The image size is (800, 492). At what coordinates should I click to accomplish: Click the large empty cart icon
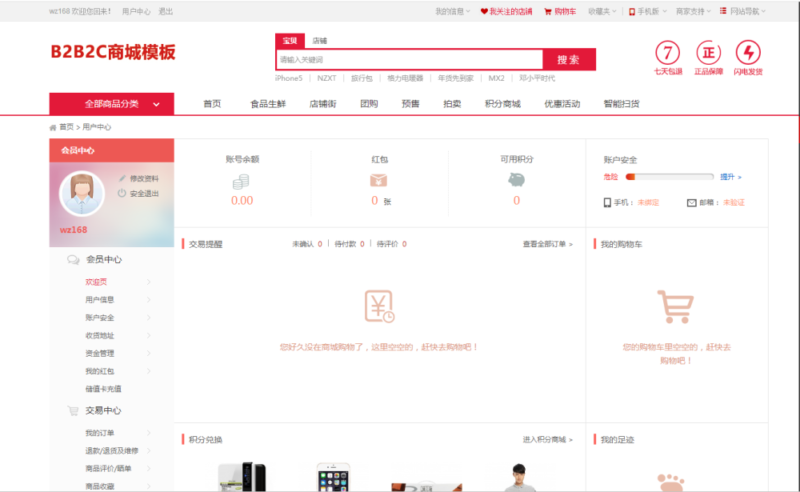(676, 307)
